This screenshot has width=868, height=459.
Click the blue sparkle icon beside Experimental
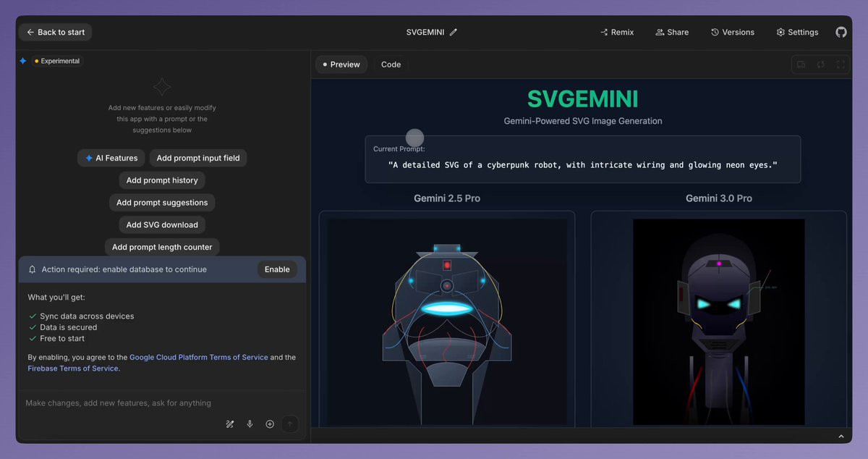(23, 61)
